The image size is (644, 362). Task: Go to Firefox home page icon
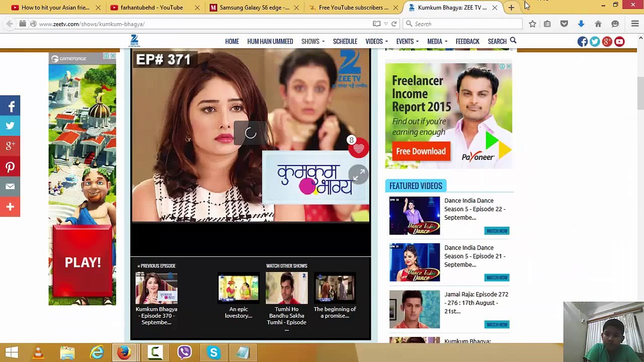598,24
